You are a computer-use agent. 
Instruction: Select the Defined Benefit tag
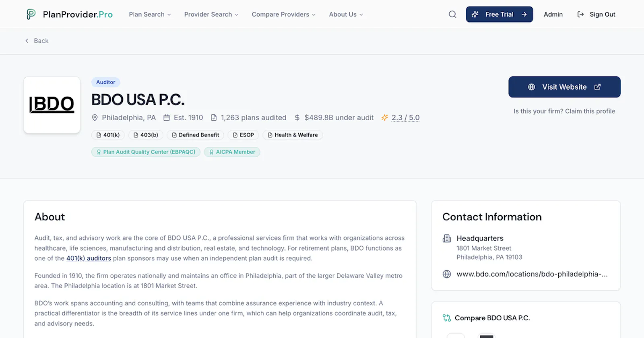[x=196, y=135]
